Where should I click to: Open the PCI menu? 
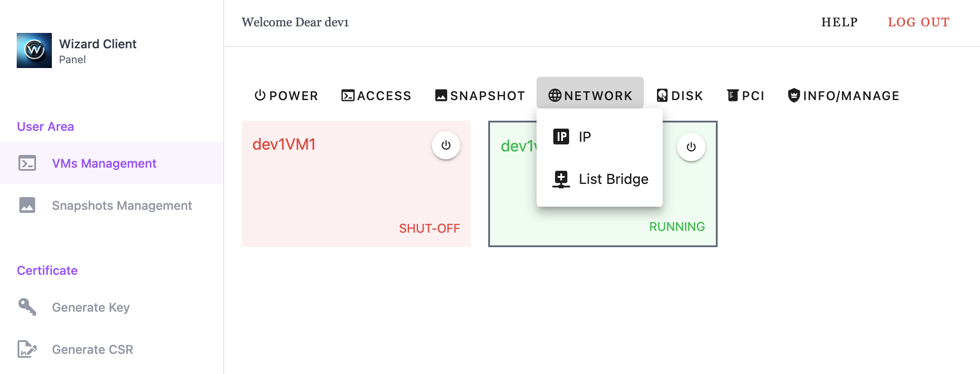[x=746, y=95]
